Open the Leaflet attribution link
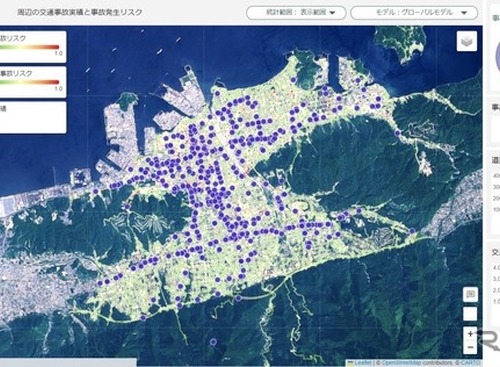Screen dimensions: 500x367 pyautogui.click(x=363, y=363)
